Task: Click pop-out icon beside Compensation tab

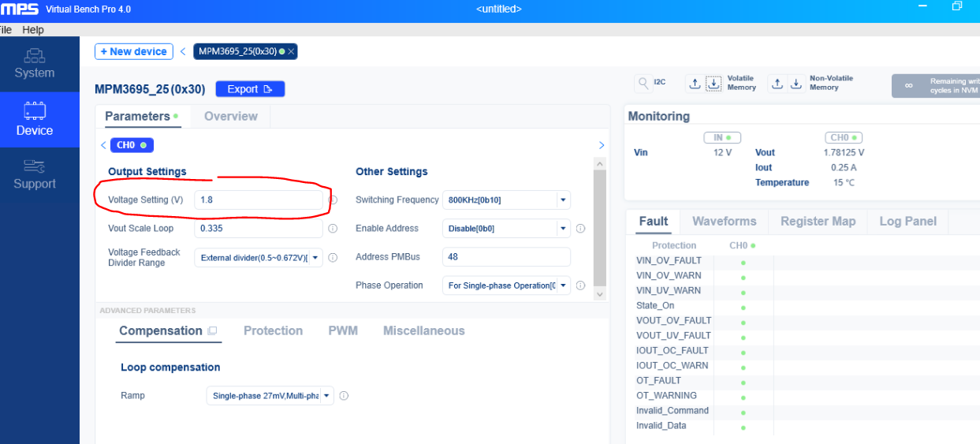Action: 212,331
